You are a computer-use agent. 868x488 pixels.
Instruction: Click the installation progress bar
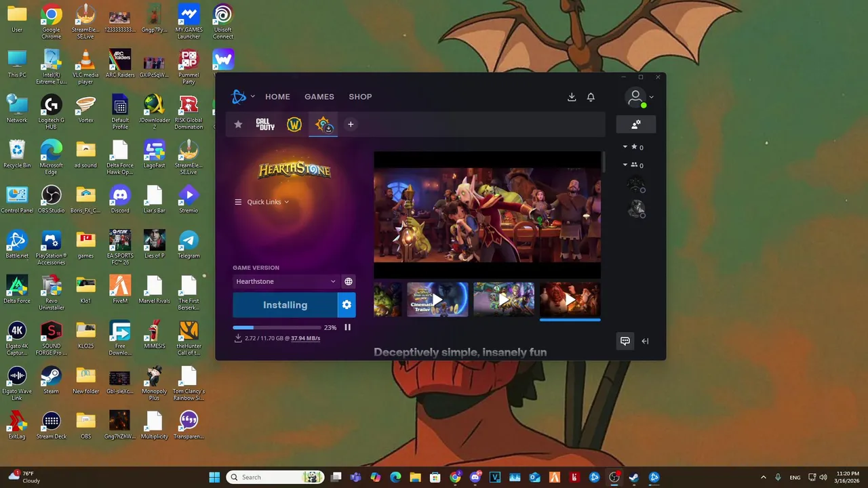[x=277, y=328]
